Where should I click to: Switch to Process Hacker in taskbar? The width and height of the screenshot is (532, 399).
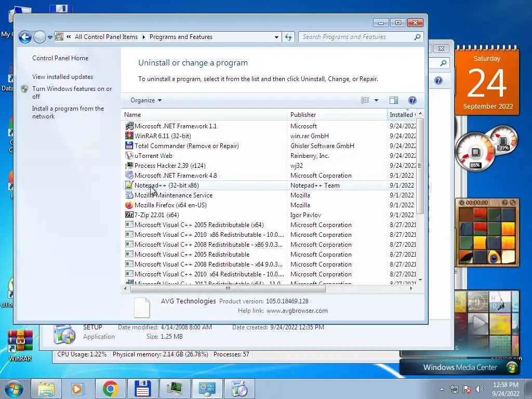(175, 389)
